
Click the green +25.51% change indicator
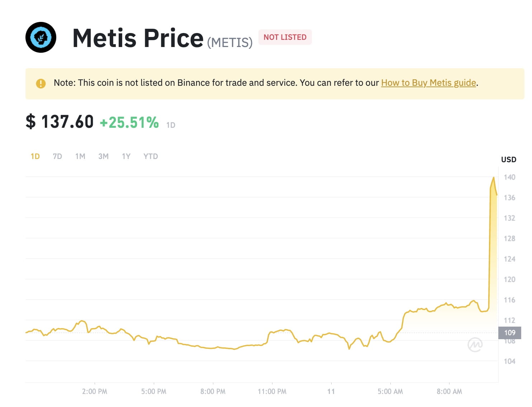tap(129, 122)
